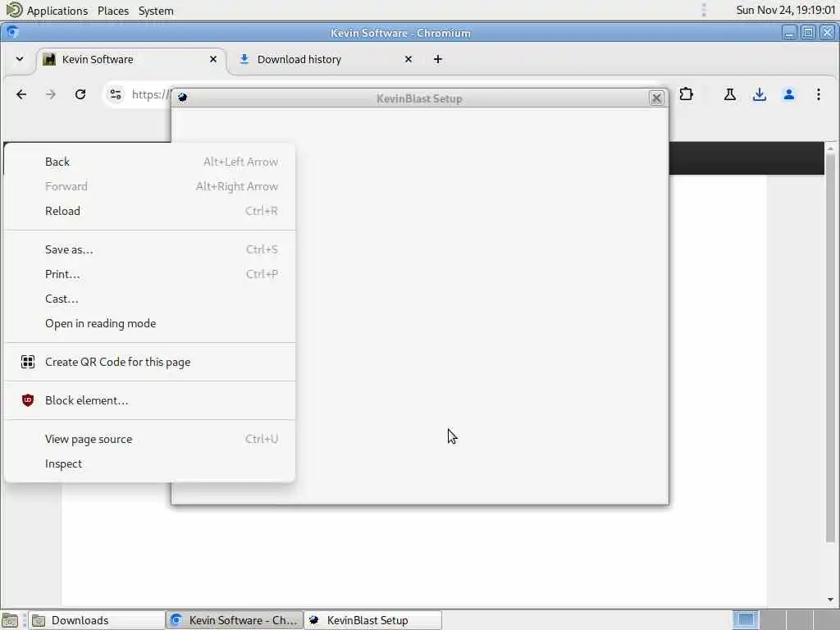Screen dimensions: 840x630
Task: Maximize the Chromium window
Action: tap(808, 33)
